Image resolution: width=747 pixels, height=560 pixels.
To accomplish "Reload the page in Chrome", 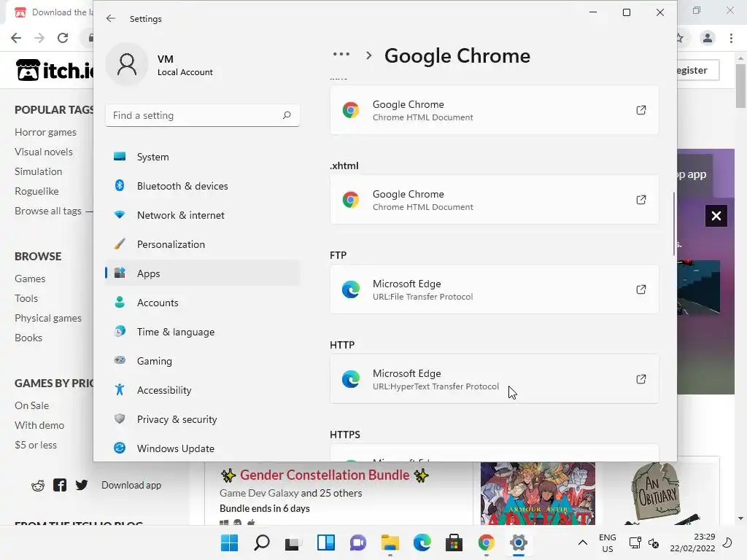I will [63, 38].
